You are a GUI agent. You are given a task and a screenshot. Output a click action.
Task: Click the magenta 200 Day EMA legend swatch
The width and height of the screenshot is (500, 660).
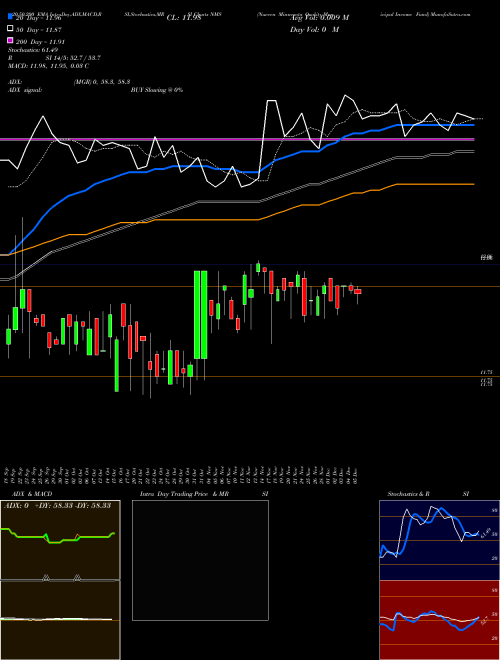click(10, 40)
